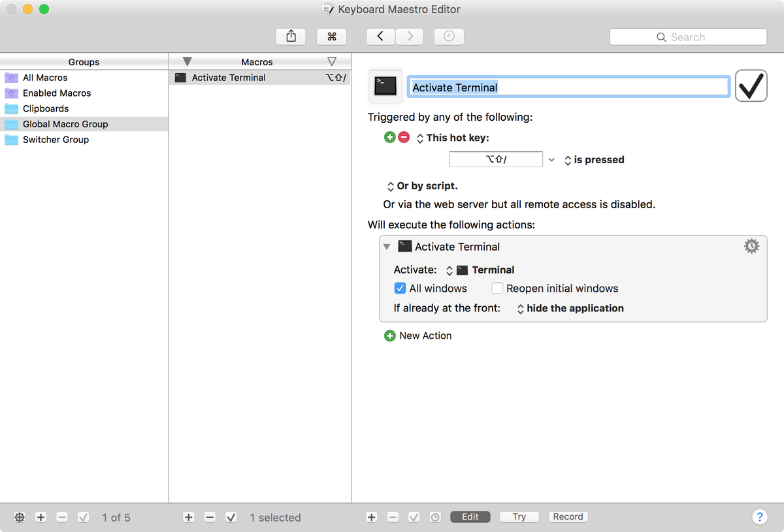This screenshot has height=532, width=784.
Task: Click the bottom clock timing button
Action: (x=435, y=517)
